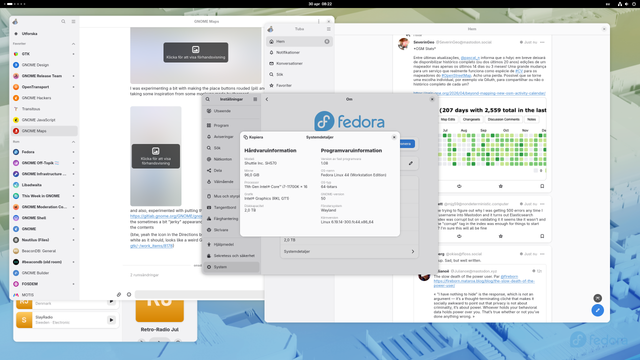
Task: Open Dela settings panel
Action: coord(231,171)
